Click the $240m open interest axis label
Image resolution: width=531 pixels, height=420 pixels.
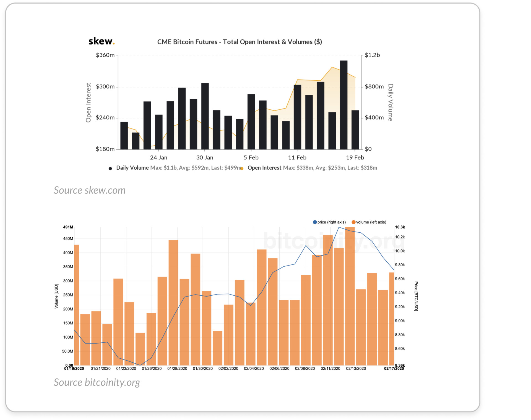pos(105,117)
